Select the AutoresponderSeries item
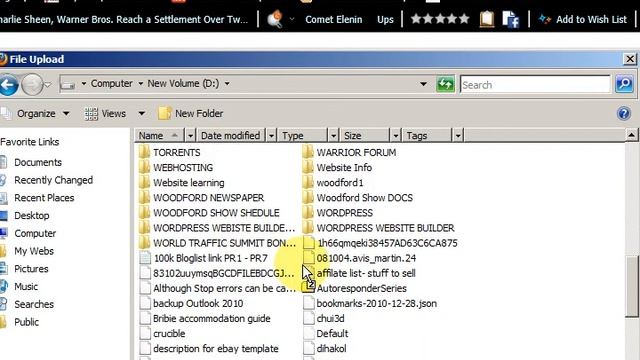The width and height of the screenshot is (640, 360). click(355, 288)
